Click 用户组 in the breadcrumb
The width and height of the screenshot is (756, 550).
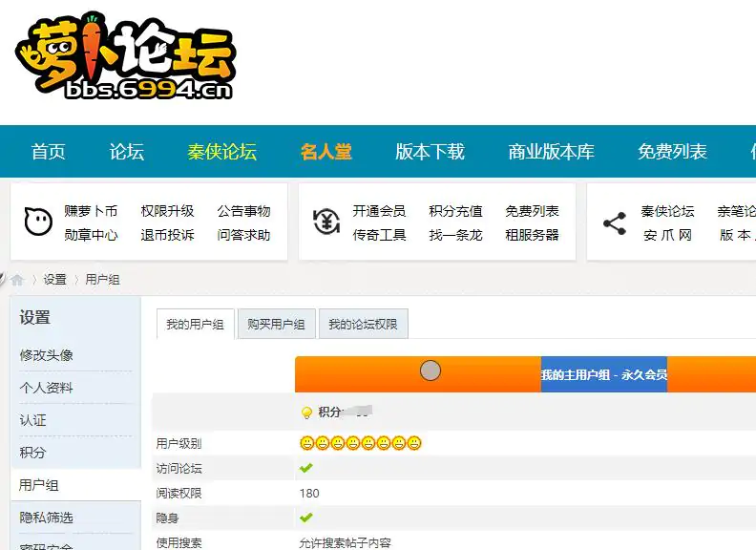(102, 280)
